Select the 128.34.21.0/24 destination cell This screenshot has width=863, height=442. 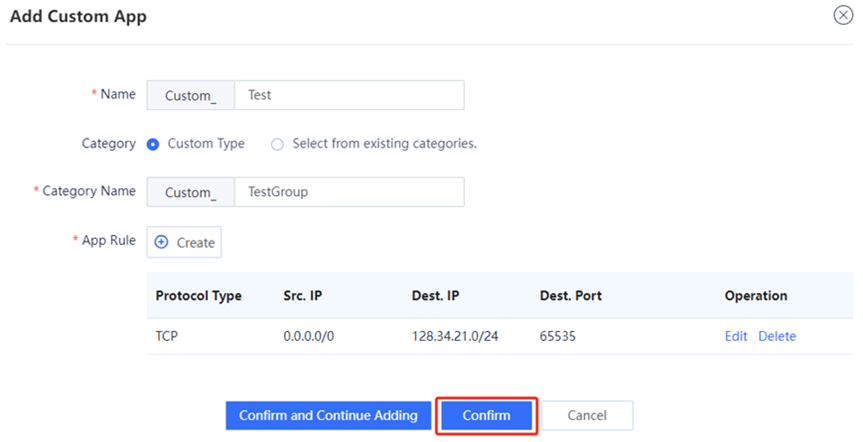pyautogui.click(x=455, y=336)
